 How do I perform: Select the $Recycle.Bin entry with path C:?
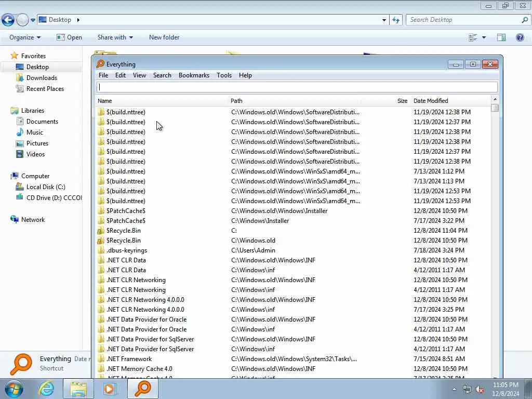[x=294, y=231]
